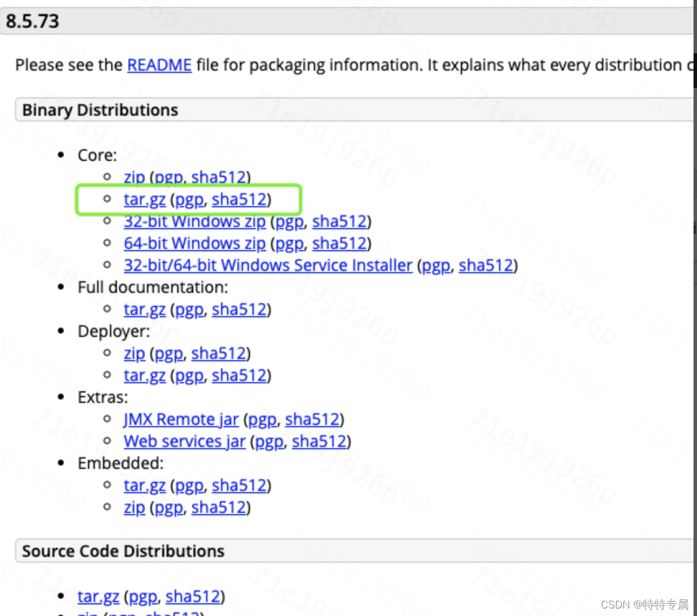
Task: Open pgp signature for Core zip
Action: tap(168, 177)
